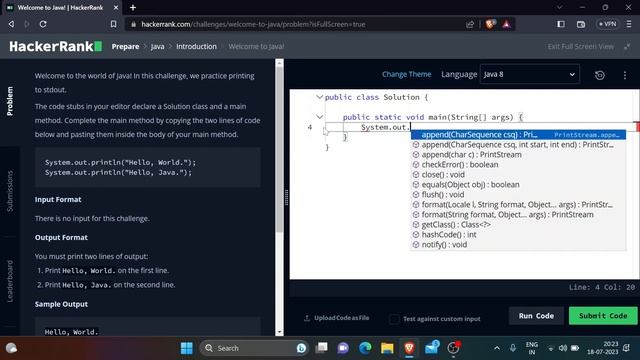
Task: Open a new browser tab
Action: tap(133, 7)
